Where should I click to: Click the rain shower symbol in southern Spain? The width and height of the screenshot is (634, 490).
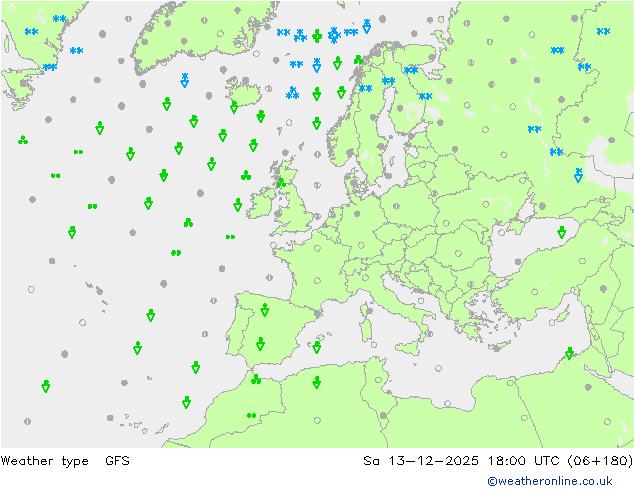pyautogui.click(x=260, y=344)
